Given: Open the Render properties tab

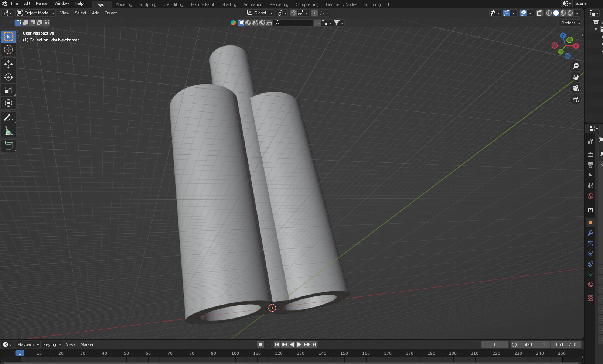Looking at the screenshot, I should click(x=590, y=154).
